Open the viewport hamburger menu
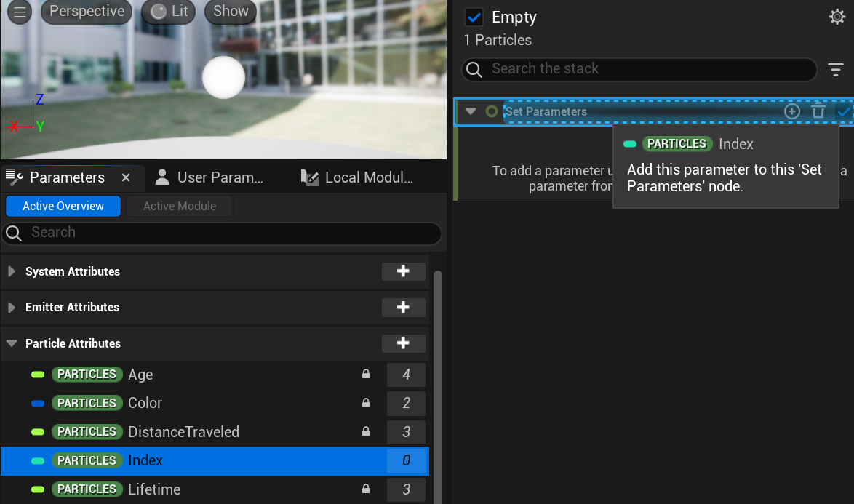 click(20, 12)
